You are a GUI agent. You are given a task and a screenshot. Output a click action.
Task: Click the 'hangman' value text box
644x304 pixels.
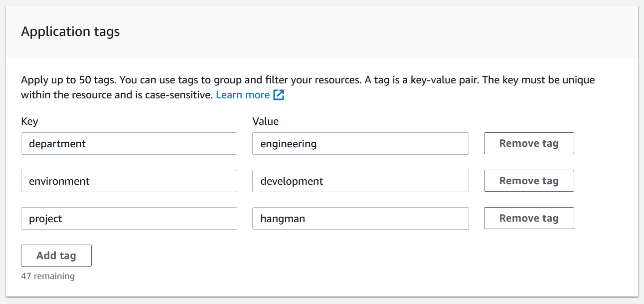(360, 219)
